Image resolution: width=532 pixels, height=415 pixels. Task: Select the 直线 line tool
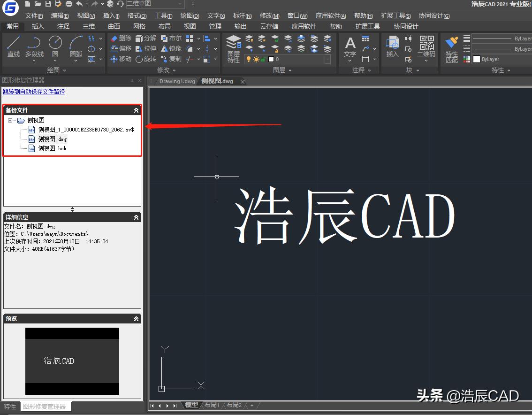(14, 46)
